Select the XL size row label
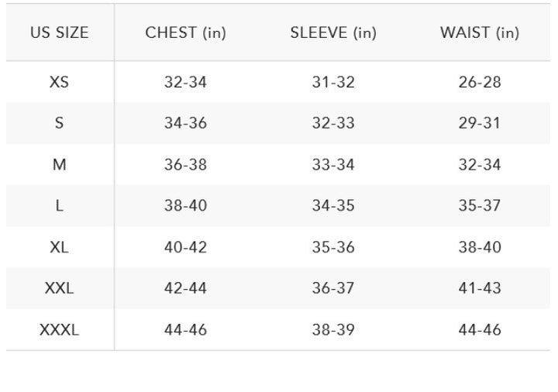 pyautogui.click(x=60, y=247)
